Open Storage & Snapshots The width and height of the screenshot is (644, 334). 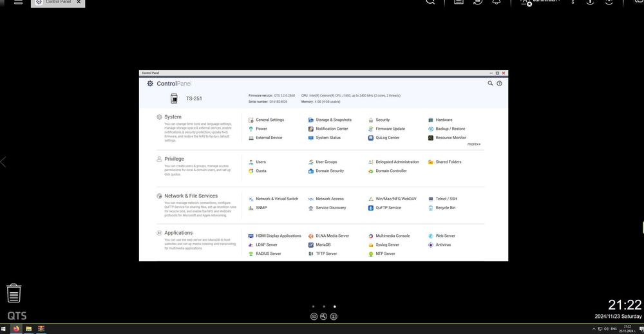click(330, 120)
